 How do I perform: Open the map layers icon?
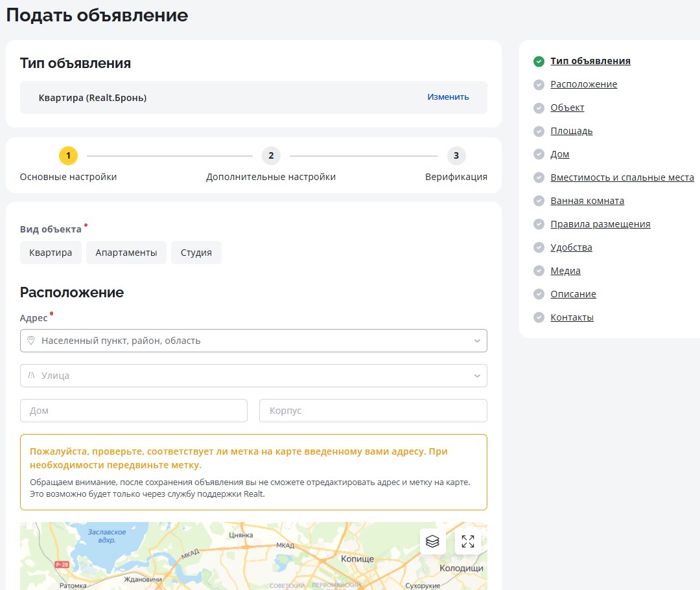tap(432, 541)
